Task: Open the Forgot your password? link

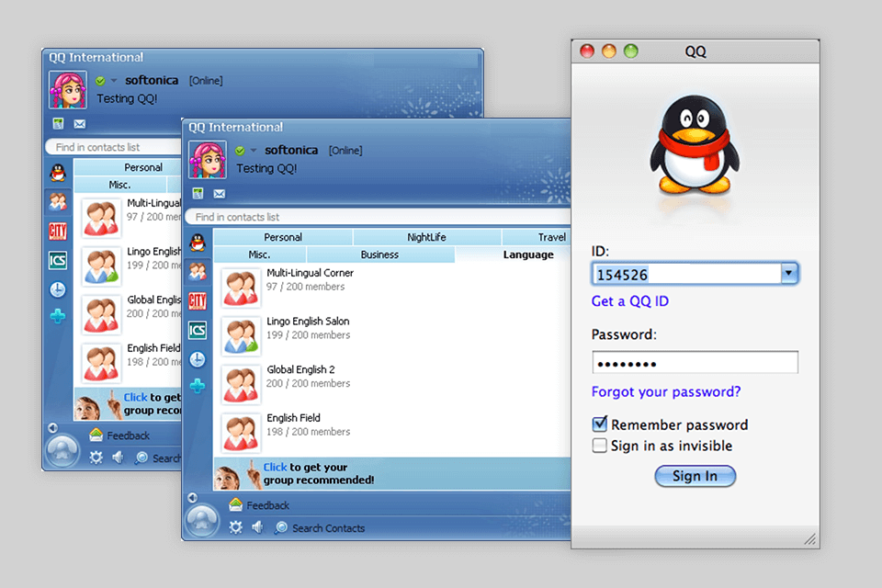Action: (x=666, y=391)
